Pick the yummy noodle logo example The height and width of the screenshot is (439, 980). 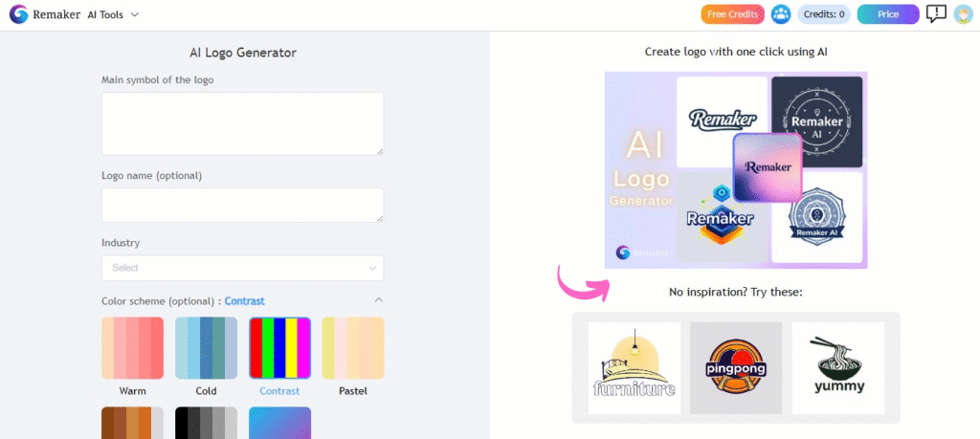click(x=837, y=368)
